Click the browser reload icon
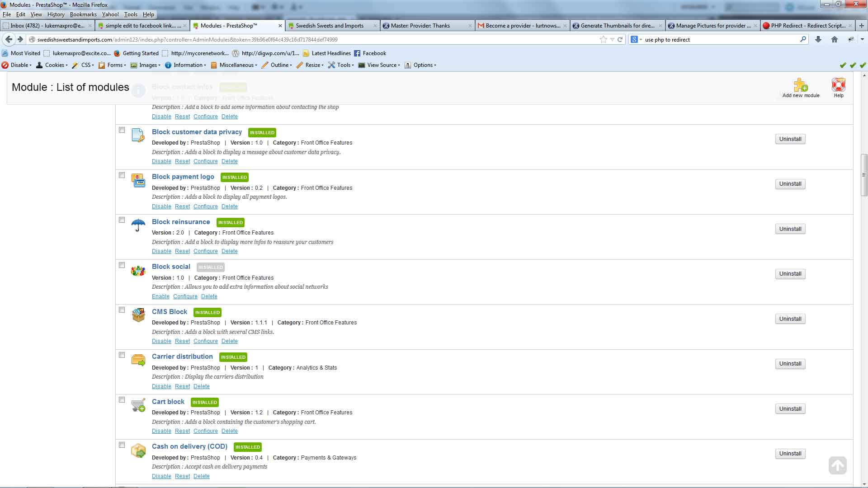868x488 pixels. click(620, 40)
